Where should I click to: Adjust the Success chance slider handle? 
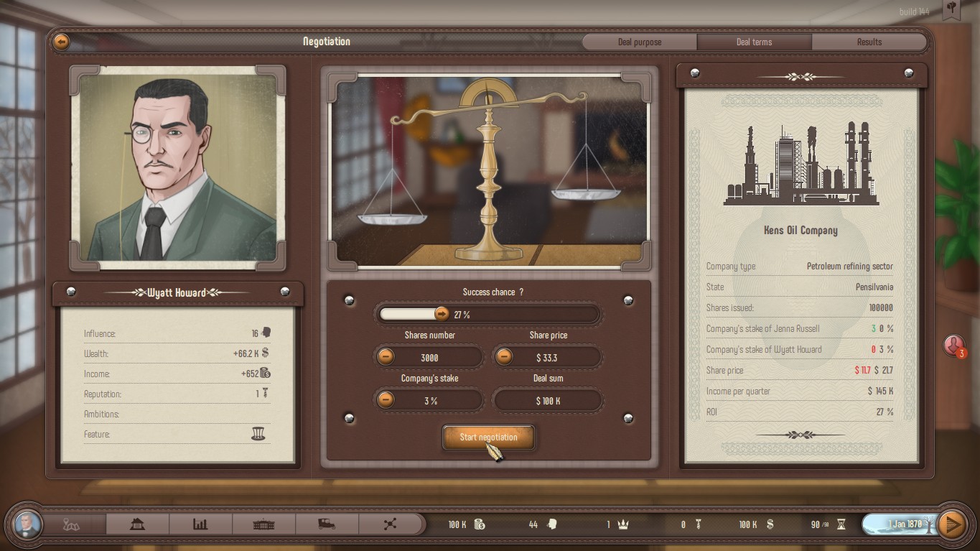442,313
